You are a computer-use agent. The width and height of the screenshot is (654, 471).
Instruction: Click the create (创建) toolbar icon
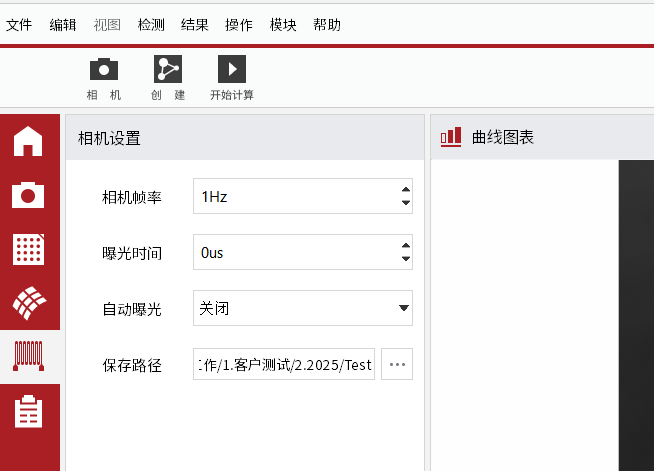pos(168,69)
